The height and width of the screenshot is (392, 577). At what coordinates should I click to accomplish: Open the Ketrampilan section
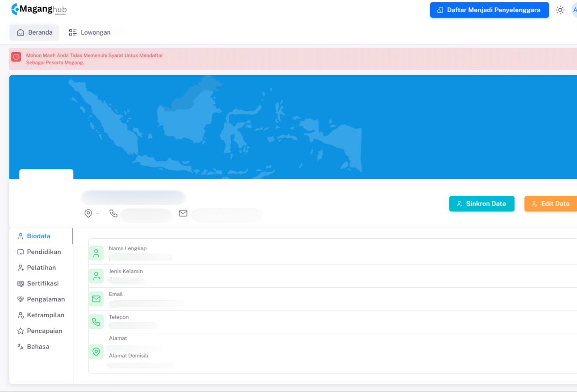click(41, 315)
